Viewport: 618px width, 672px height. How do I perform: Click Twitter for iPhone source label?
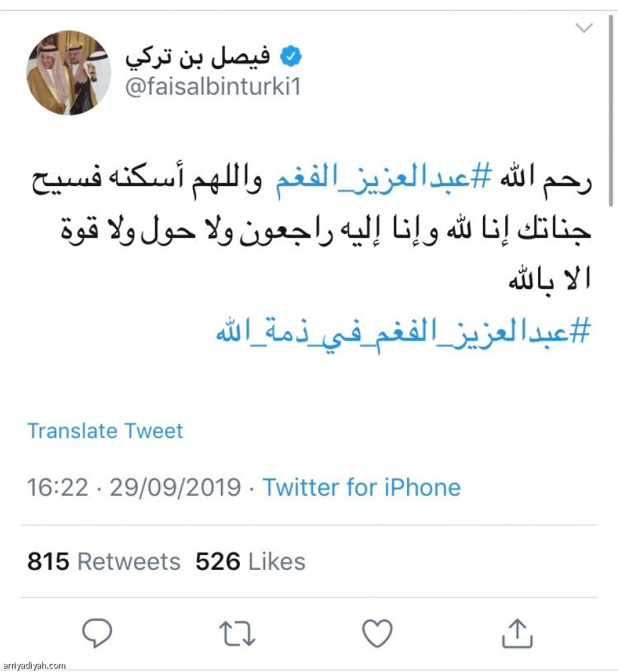pyautogui.click(x=361, y=487)
